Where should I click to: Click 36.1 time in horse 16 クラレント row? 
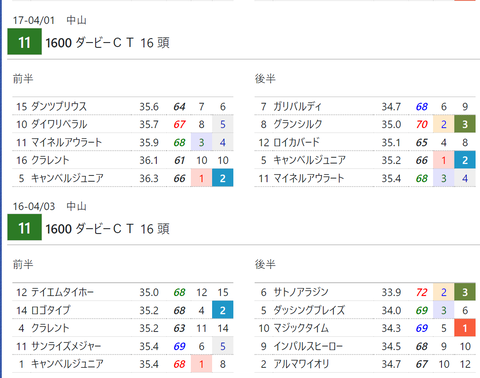tap(149, 161)
